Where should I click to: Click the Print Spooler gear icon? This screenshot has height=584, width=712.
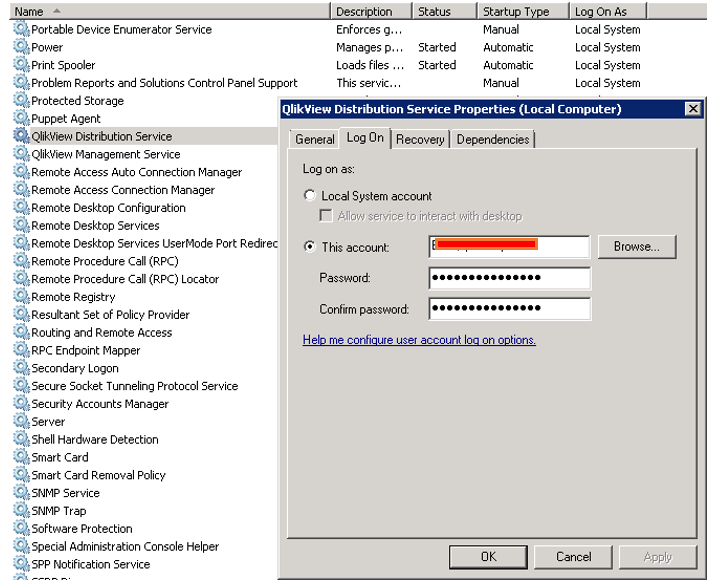pos(21,64)
